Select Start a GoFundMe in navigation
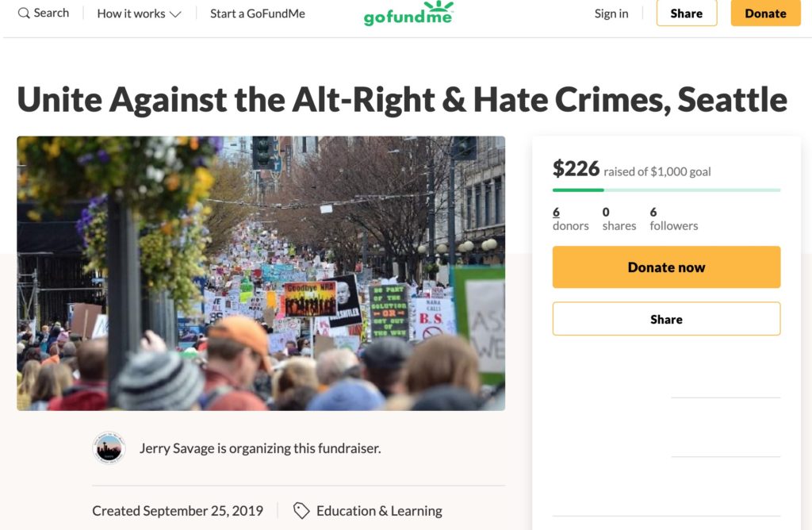The width and height of the screenshot is (812, 530). (x=258, y=13)
